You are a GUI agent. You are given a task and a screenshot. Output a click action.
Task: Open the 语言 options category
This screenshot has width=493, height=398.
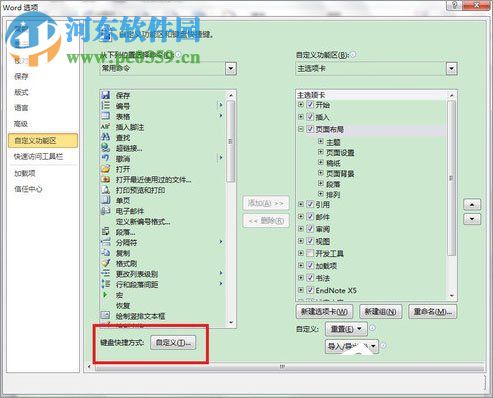coord(21,108)
